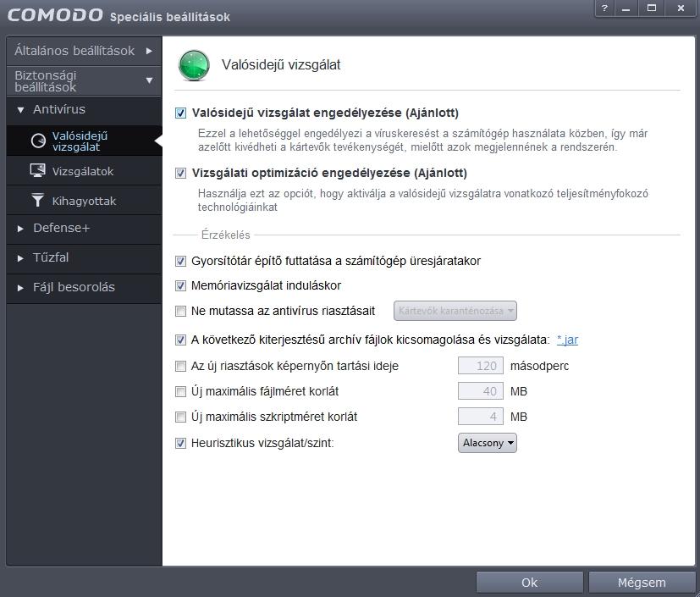Collapse the Antivírus section arrow
The image size is (700, 597).
tap(20, 110)
